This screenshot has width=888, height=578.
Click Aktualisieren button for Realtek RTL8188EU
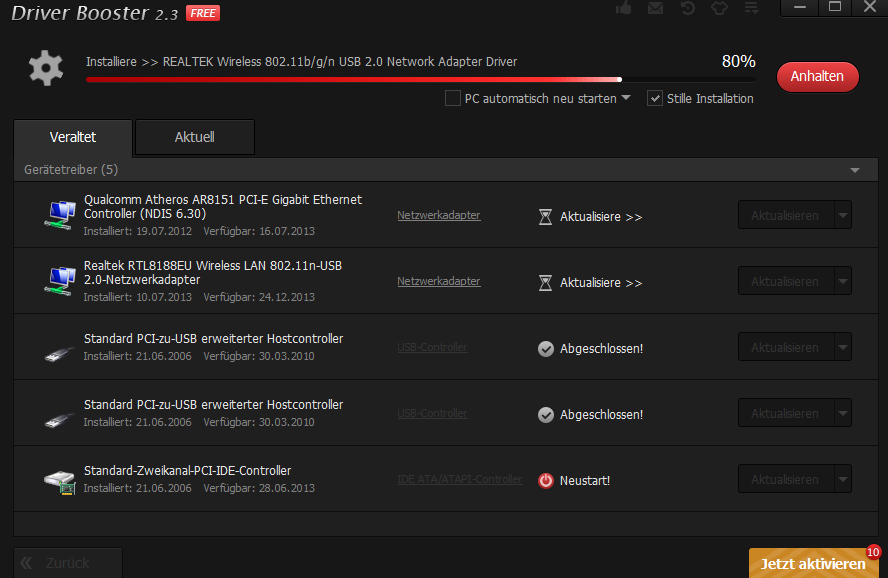tap(785, 281)
